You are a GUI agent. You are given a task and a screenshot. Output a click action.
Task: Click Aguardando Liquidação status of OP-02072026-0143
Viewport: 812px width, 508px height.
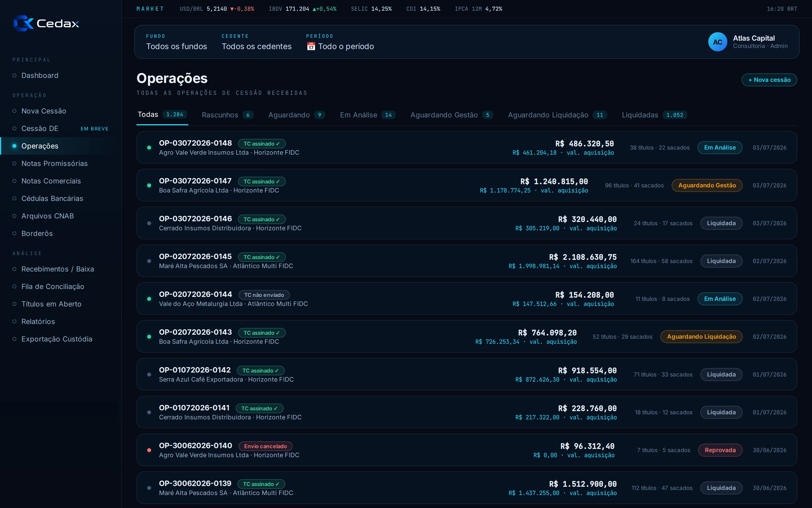[x=701, y=336]
